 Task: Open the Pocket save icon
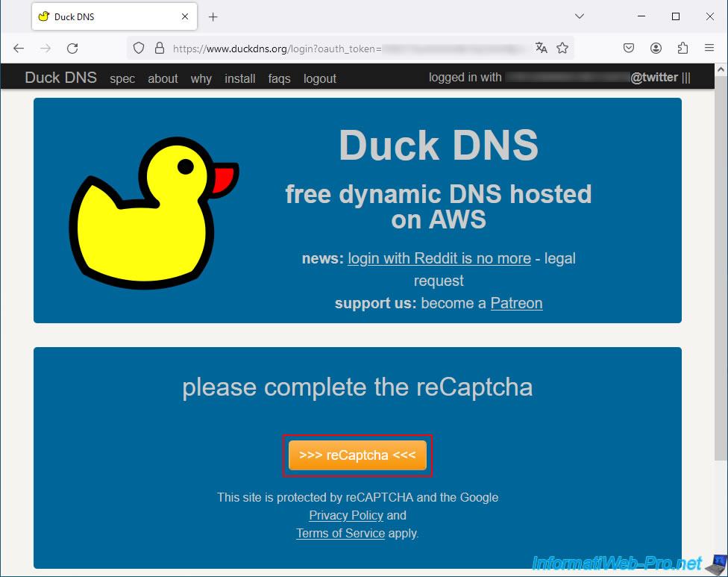tap(629, 48)
